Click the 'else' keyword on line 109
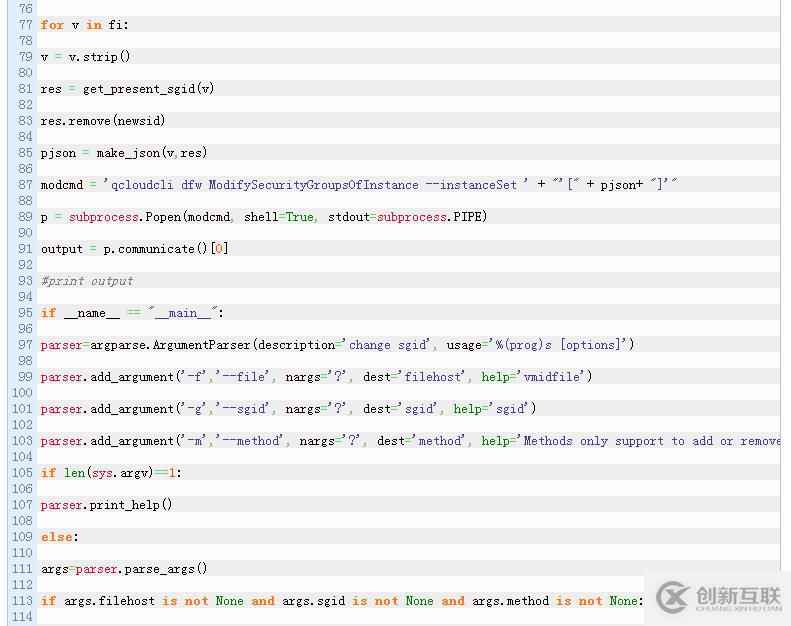 click(x=56, y=537)
